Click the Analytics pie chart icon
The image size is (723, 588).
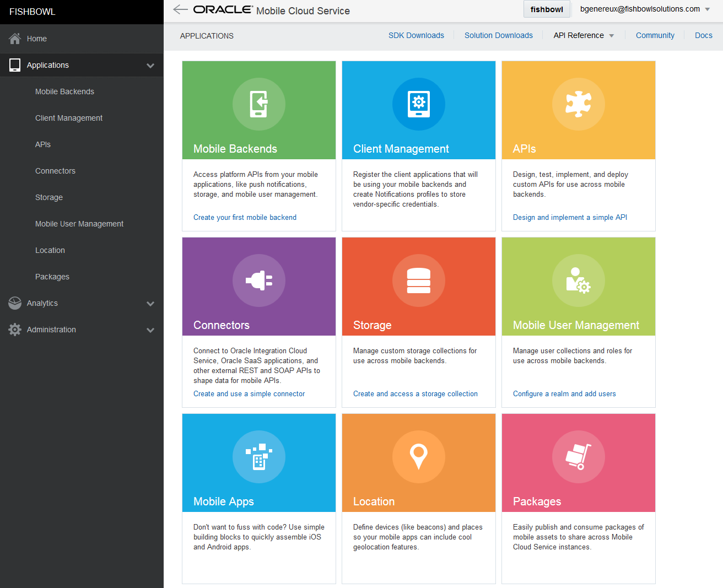pos(15,303)
